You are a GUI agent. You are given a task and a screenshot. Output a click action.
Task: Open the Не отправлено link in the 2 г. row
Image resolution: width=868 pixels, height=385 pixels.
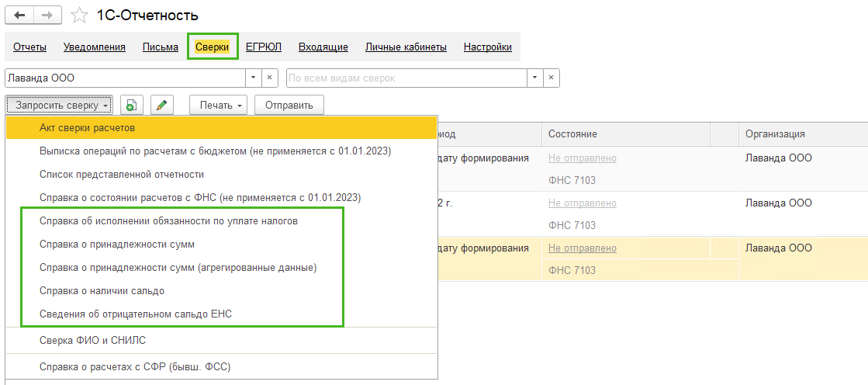(x=583, y=203)
